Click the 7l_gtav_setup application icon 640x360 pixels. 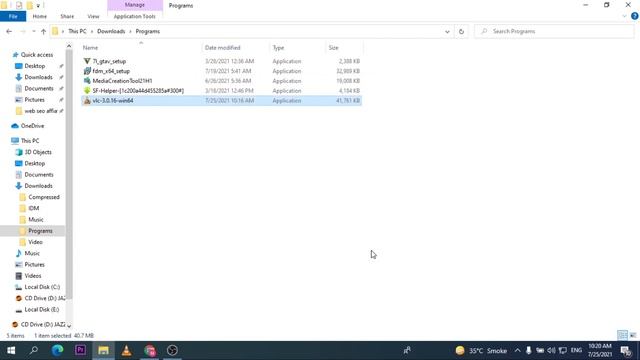87,61
